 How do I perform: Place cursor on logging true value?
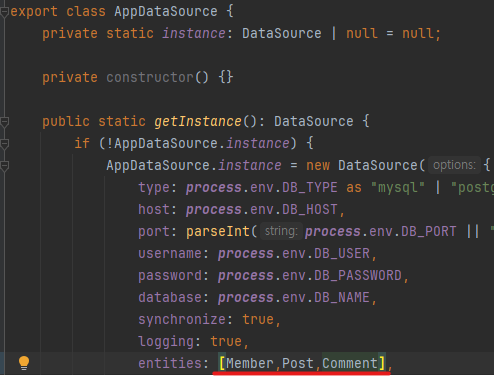pyautogui.click(x=226, y=342)
